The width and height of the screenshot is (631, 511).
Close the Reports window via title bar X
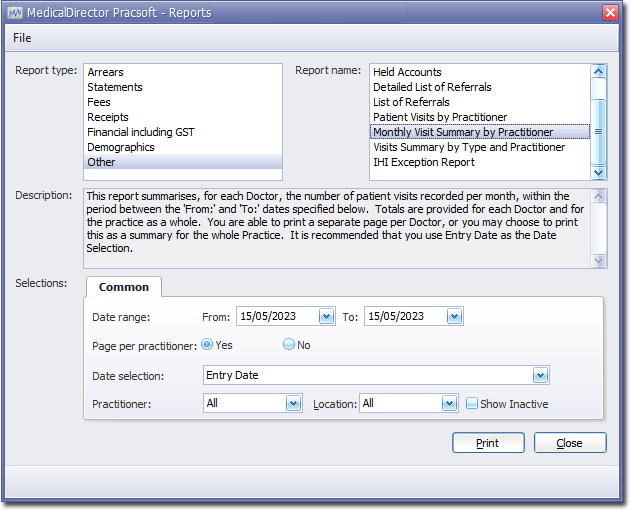tap(610, 11)
